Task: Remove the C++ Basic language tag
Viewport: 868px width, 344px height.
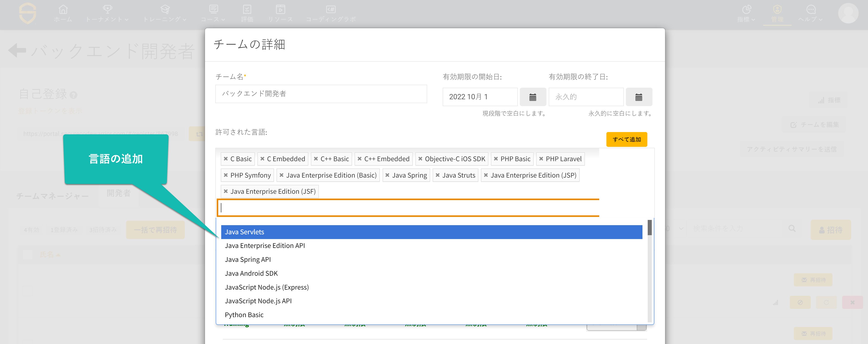Action: (316, 159)
